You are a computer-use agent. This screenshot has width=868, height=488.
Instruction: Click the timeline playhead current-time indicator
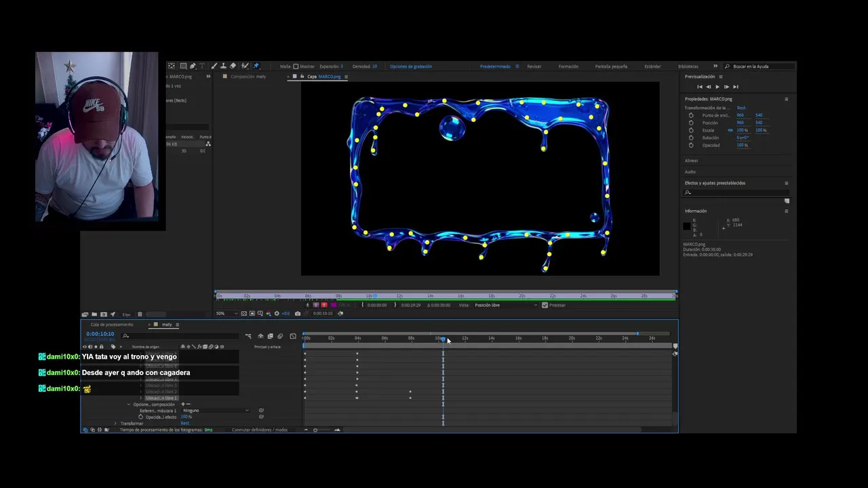click(443, 339)
